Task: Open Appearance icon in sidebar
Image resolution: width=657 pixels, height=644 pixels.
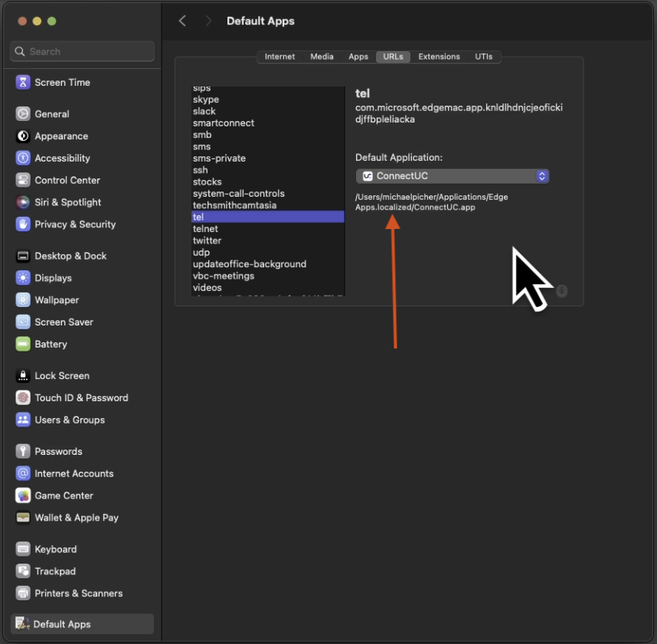Action: (23, 136)
